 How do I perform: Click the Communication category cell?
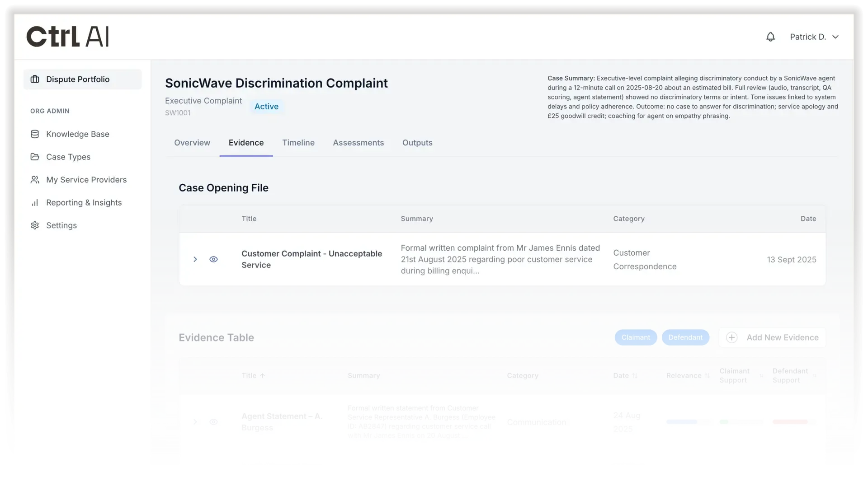536,422
